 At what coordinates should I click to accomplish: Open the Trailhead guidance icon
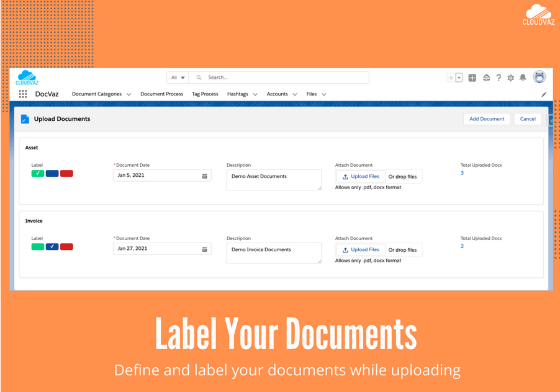[486, 78]
